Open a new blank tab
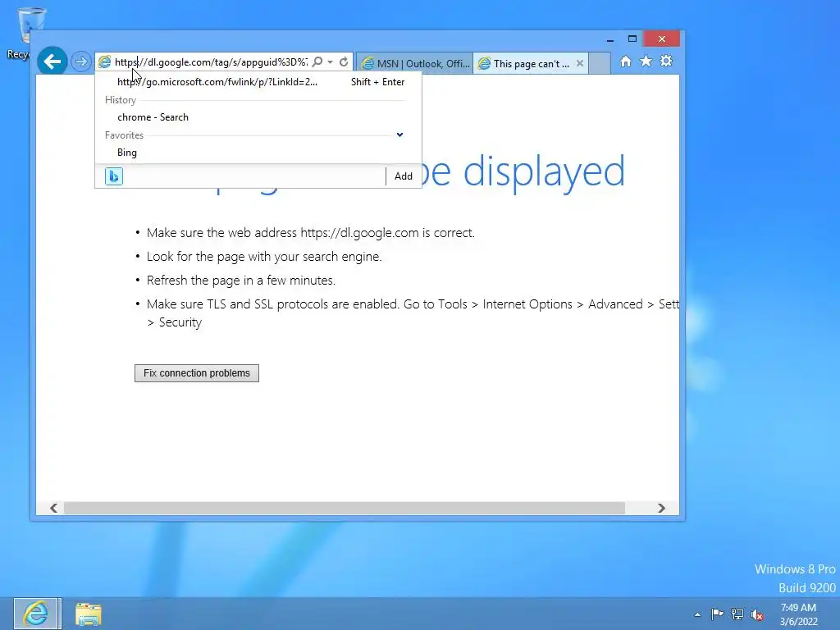 600,63
